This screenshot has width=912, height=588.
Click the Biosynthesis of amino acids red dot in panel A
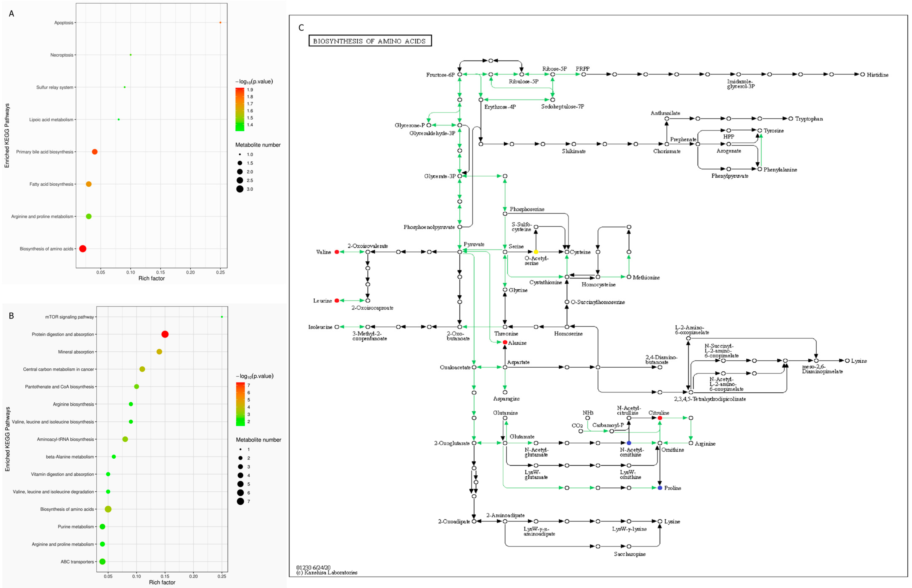(x=82, y=248)
